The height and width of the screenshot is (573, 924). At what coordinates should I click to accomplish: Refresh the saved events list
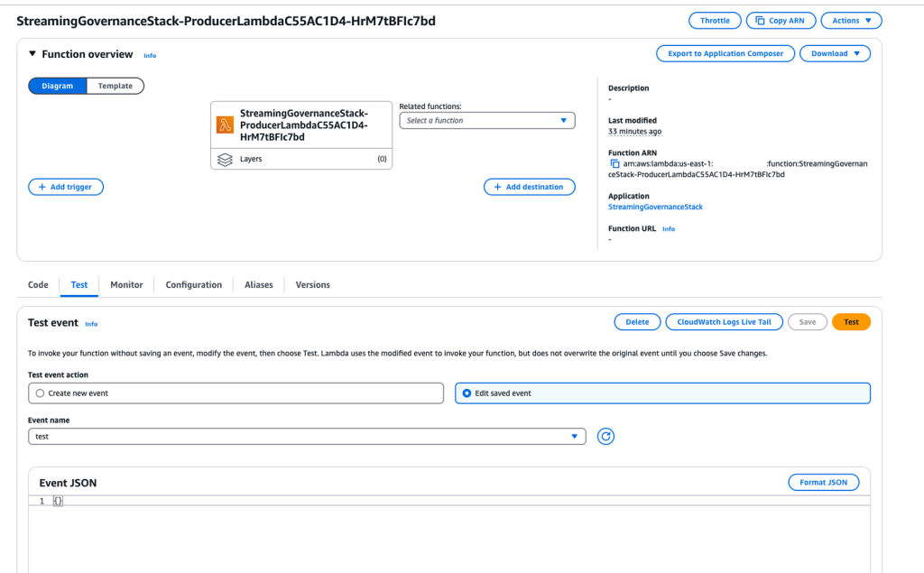coord(605,436)
